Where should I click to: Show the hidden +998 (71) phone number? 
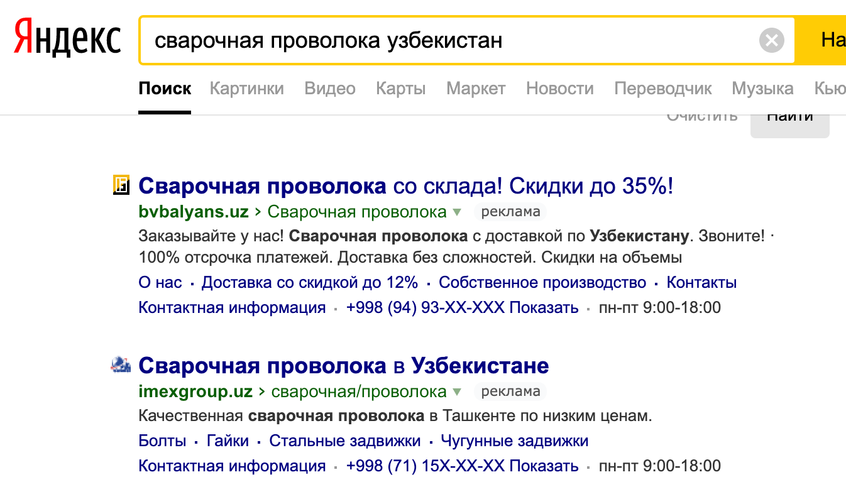[x=543, y=466]
